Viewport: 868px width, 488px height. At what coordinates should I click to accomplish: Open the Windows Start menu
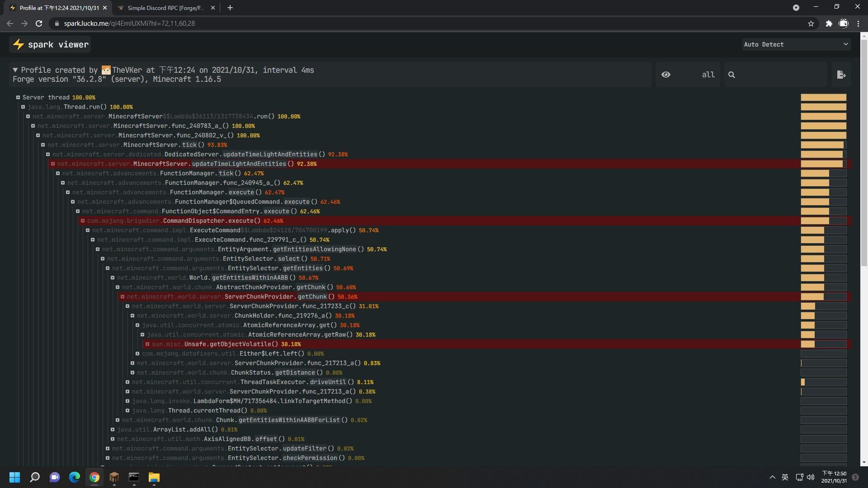point(14,477)
